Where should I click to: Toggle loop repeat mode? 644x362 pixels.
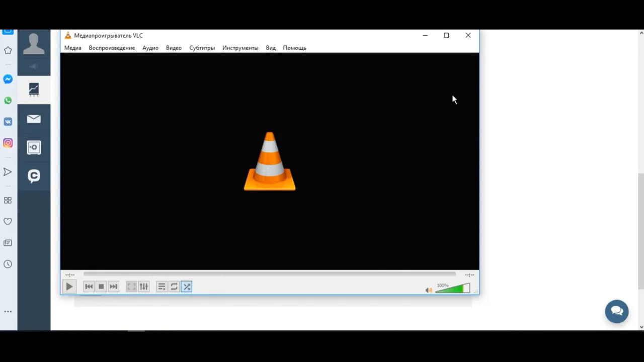[x=174, y=287]
